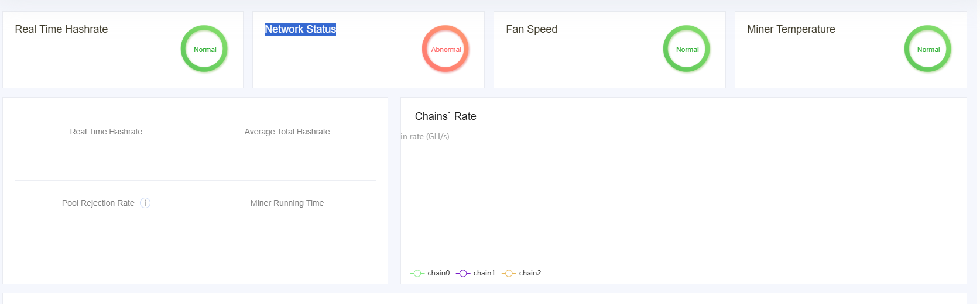Click the info icon beside Pool Rejection Rate

[x=145, y=203]
